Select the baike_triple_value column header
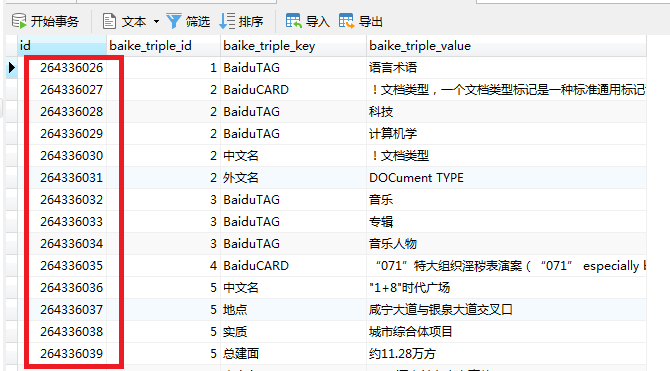 click(506, 46)
